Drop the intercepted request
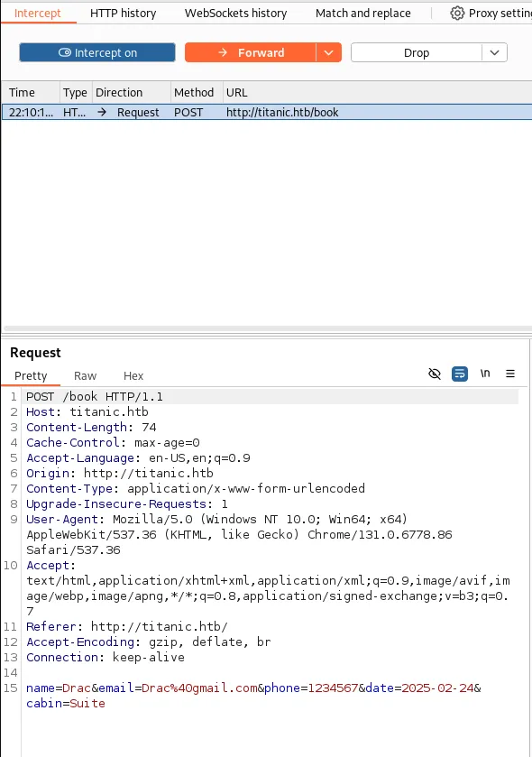 417,52
